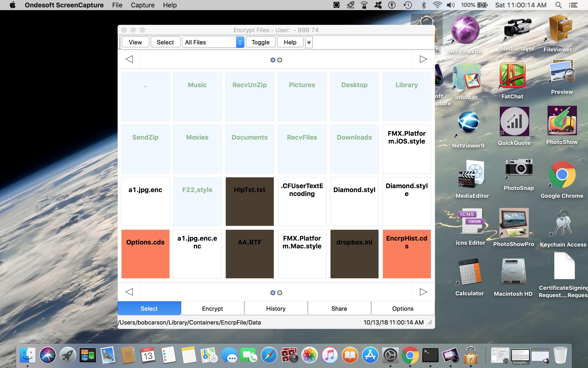588x368 pixels.
Task: Open the QuickQuote chart icon
Action: (514, 121)
